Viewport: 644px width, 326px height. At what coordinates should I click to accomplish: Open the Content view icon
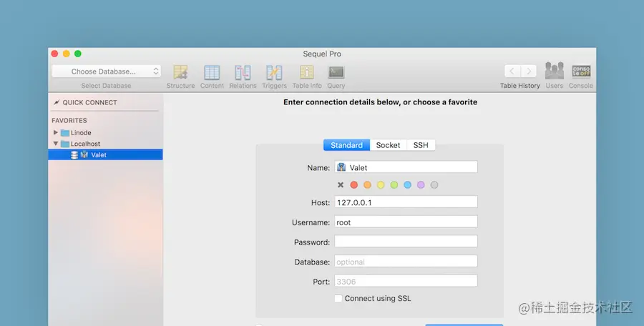[x=212, y=72]
